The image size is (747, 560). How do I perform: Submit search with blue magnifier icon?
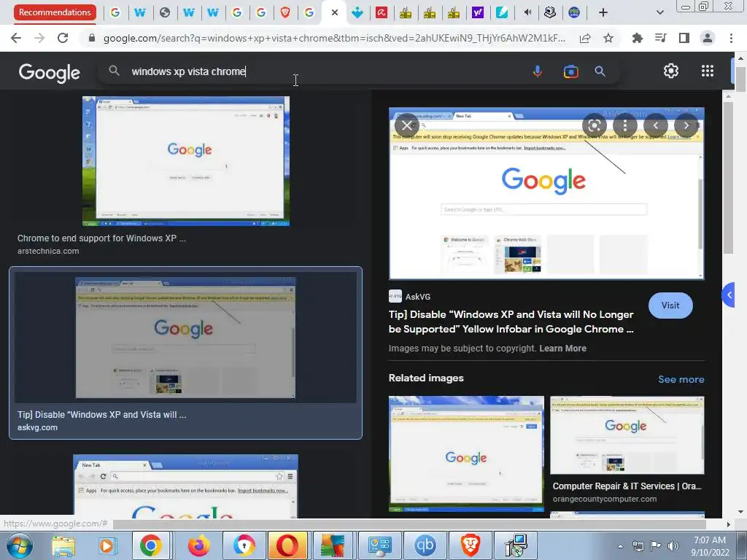pyautogui.click(x=600, y=71)
